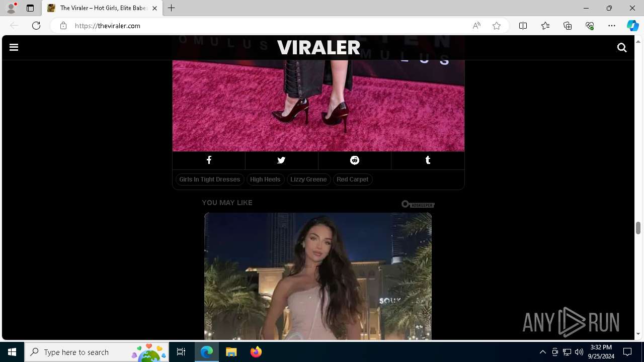Open the notification center
Viewport: 644px width, 362px height.
pyautogui.click(x=627, y=352)
